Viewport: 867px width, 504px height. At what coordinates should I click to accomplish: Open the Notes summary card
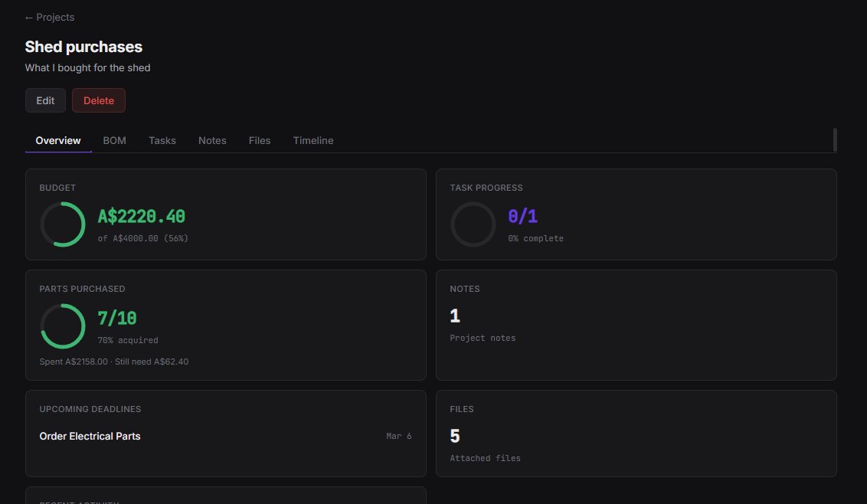point(636,325)
